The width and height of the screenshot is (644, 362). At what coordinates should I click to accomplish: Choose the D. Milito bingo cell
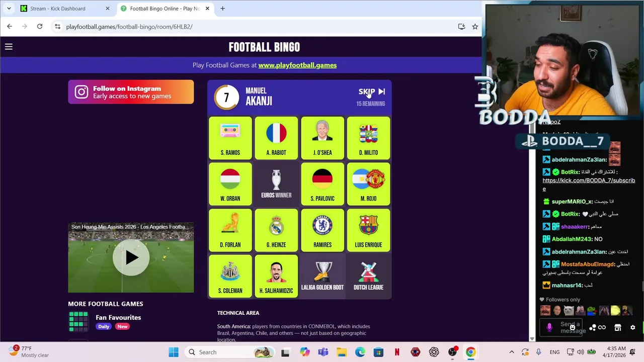point(368,138)
